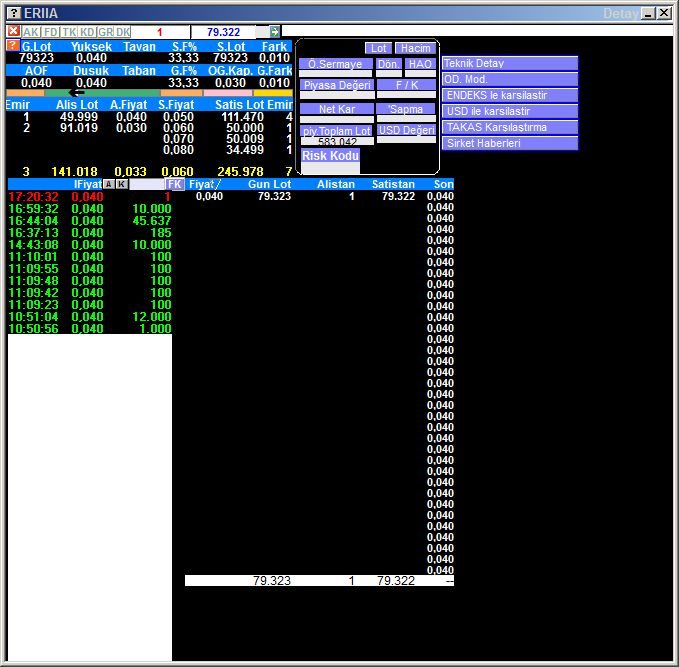Select the 10:50:56 trade row

pos(90,329)
